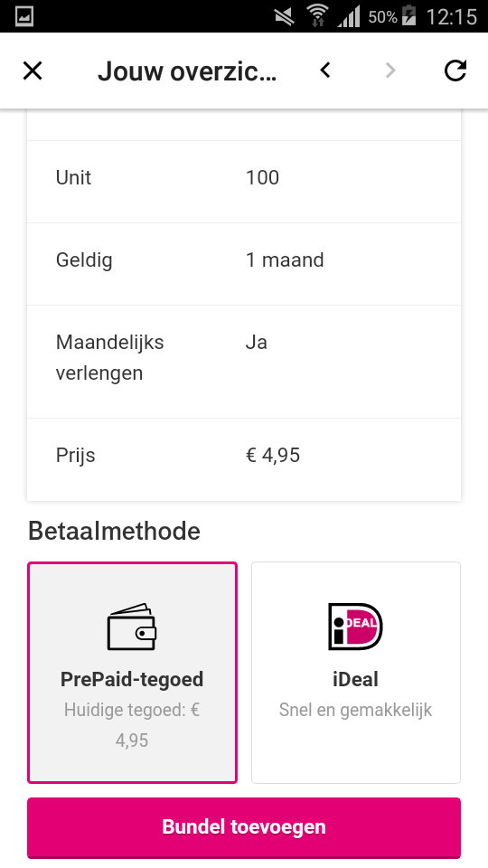Go back using the left chevron
The width and height of the screenshot is (488, 868).
click(x=325, y=71)
